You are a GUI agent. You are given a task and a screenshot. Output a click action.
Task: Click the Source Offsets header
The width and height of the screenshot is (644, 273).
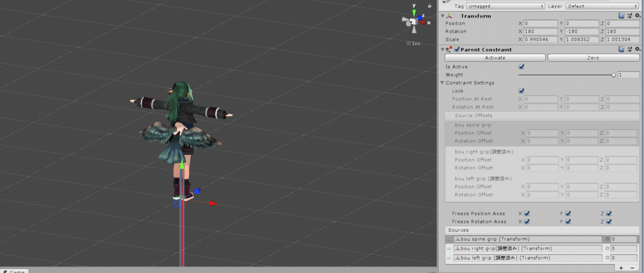coord(541,115)
